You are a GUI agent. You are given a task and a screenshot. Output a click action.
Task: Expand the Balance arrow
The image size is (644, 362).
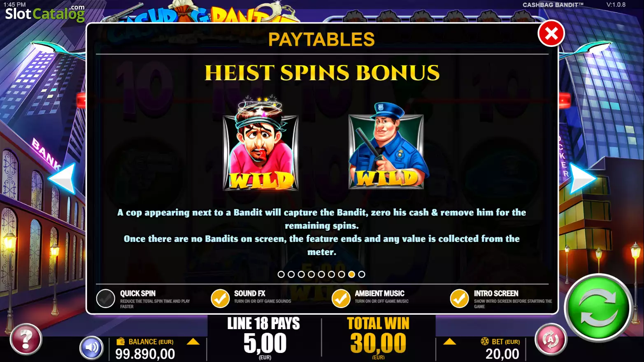click(x=193, y=341)
